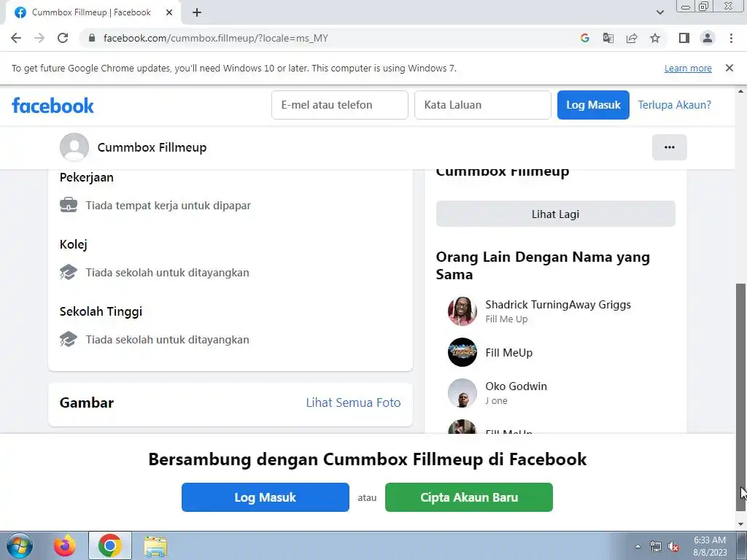This screenshot has width=747, height=560.
Task: Open Chrome's three-dot menu
Action: coord(731,38)
